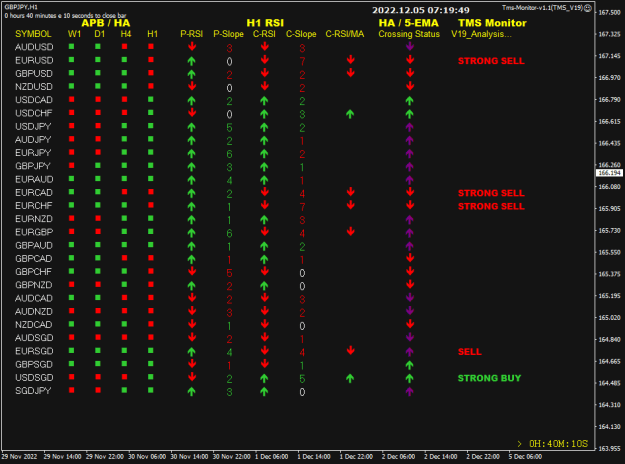Click the USDSGD C-Slope value 5
The width and height of the screenshot is (625, 464).
[x=302, y=379]
